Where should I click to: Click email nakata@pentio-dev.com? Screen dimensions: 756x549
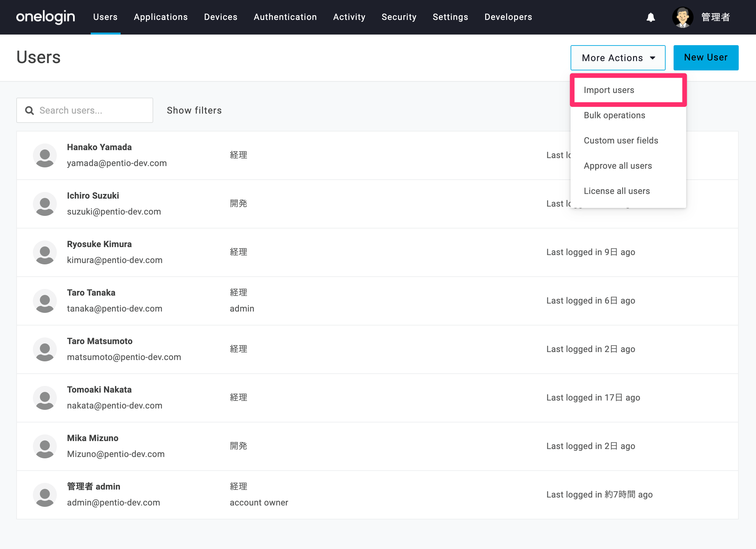[x=114, y=406]
